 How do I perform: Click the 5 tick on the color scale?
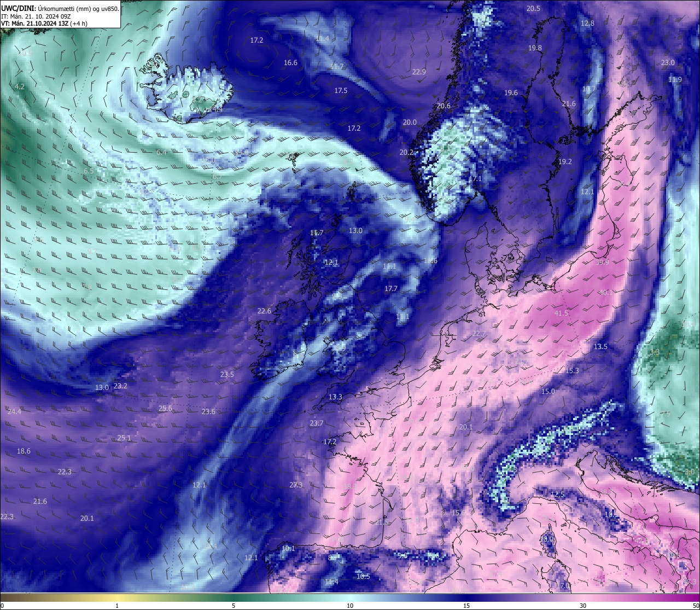pos(234,606)
